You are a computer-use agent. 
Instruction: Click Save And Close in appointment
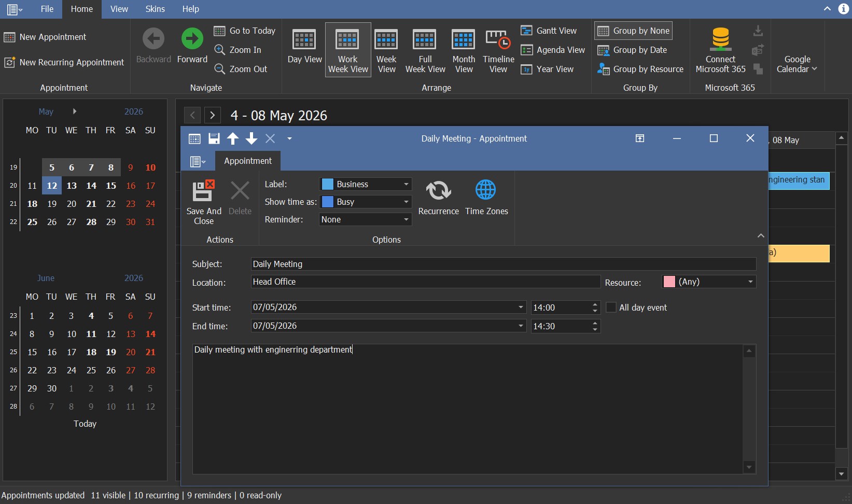(x=204, y=202)
